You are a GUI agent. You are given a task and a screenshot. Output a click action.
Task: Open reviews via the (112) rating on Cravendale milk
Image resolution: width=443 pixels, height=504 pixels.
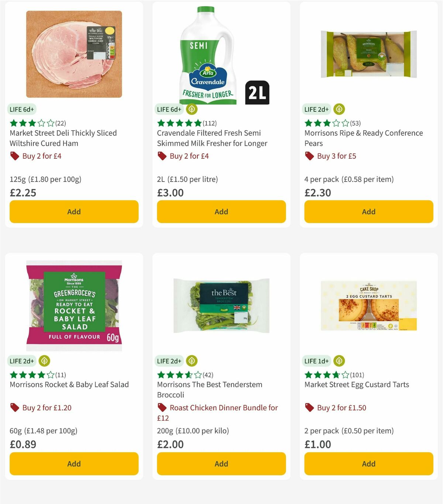point(209,123)
